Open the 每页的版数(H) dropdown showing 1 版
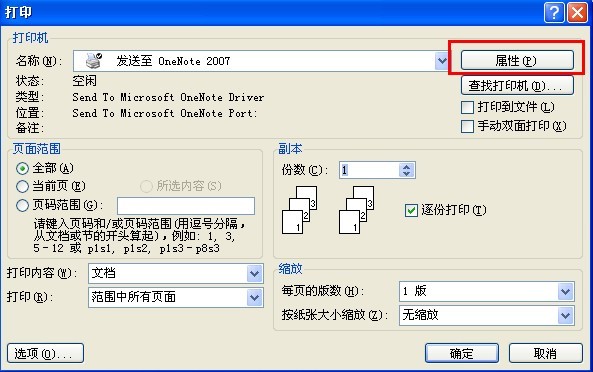593x372 pixels. coord(566,291)
